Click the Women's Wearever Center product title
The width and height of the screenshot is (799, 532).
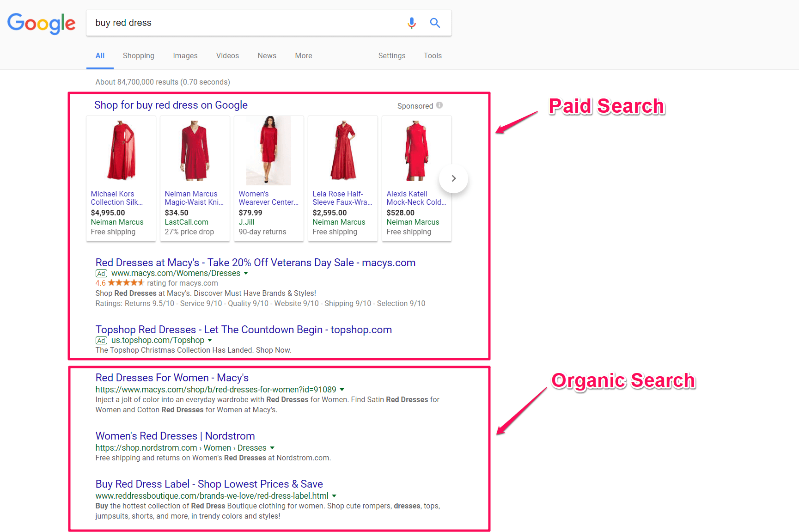269,198
